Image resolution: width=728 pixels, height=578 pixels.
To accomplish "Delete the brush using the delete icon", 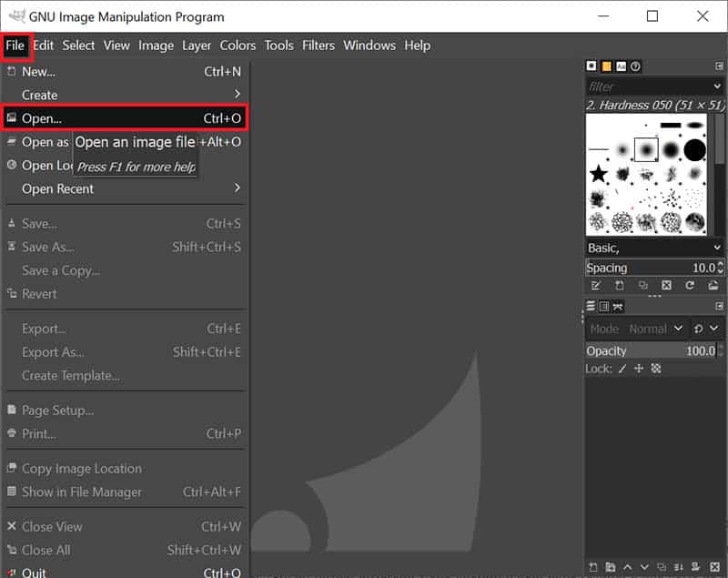I will 666,285.
